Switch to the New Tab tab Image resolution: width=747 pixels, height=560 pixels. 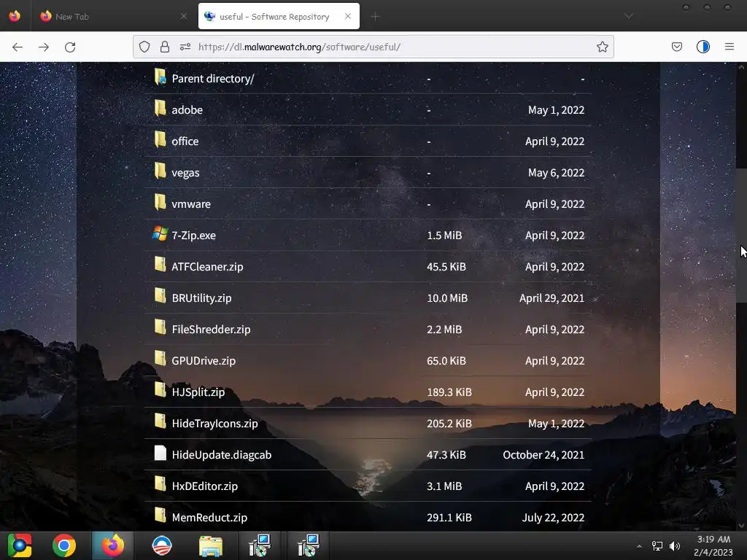pyautogui.click(x=115, y=17)
